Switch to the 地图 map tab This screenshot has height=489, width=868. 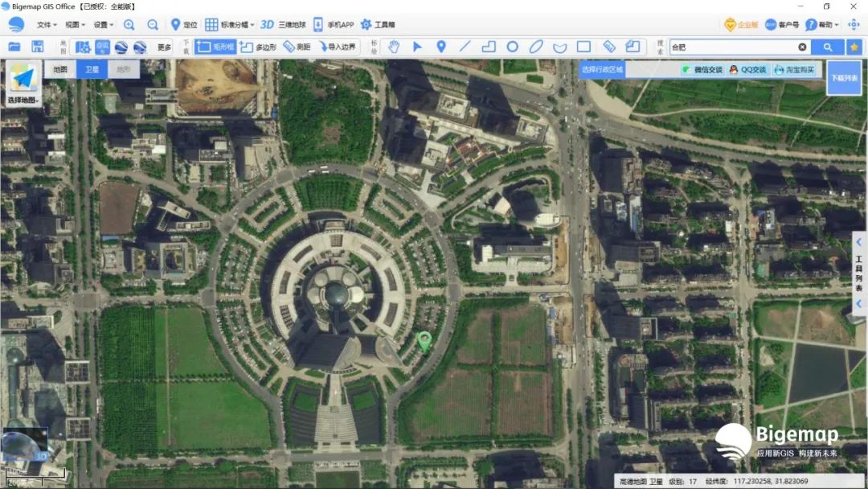[60, 69]
